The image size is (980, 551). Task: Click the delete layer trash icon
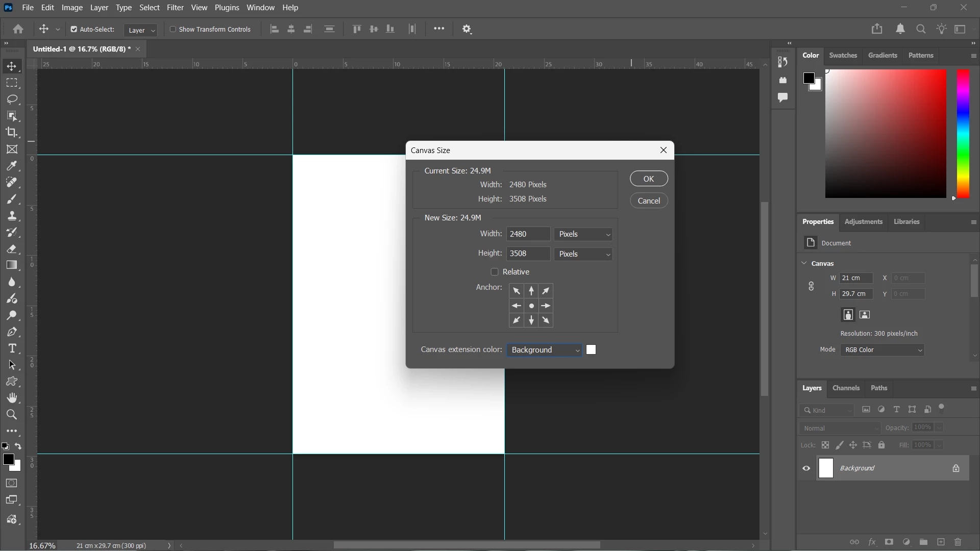(958, 542)
